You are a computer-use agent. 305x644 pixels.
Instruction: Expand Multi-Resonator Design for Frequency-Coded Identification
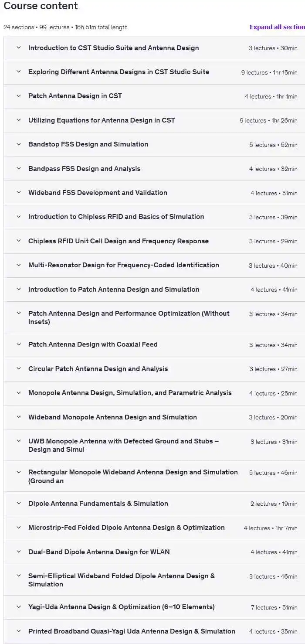pos(123,265)
